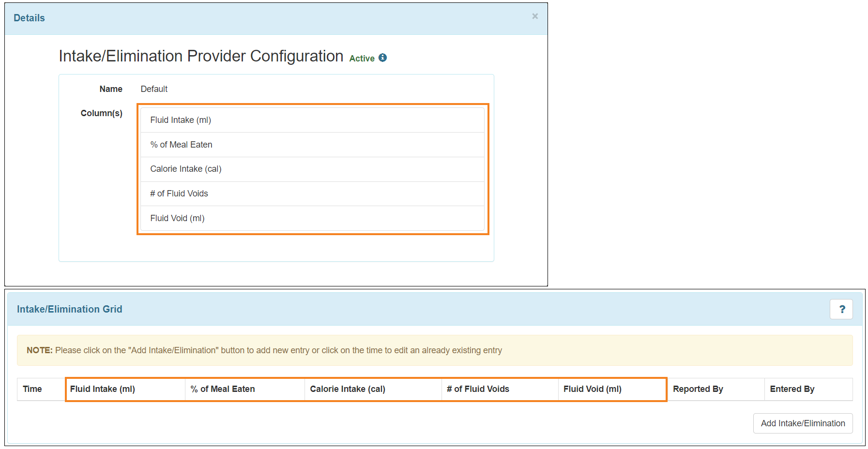Select the Fluid Intake (ml) column item
This screenshot has height=449, width=868.
click(312, 120)
